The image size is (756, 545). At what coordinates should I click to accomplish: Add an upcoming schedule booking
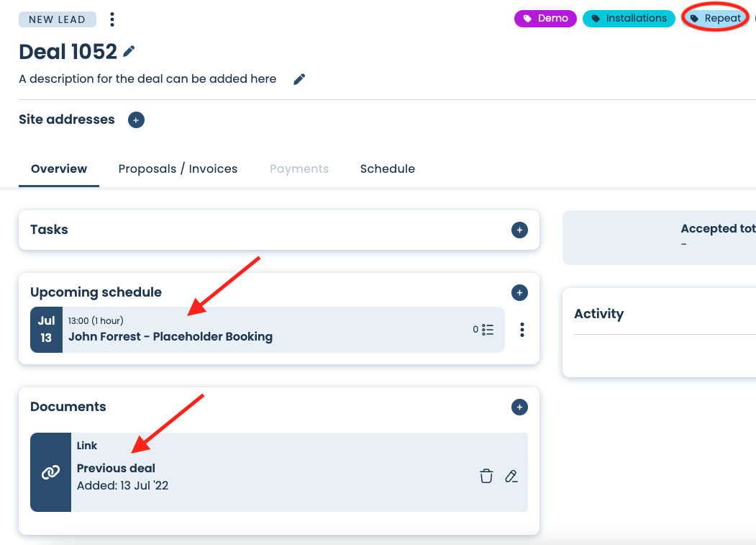[x=519, y=292]
